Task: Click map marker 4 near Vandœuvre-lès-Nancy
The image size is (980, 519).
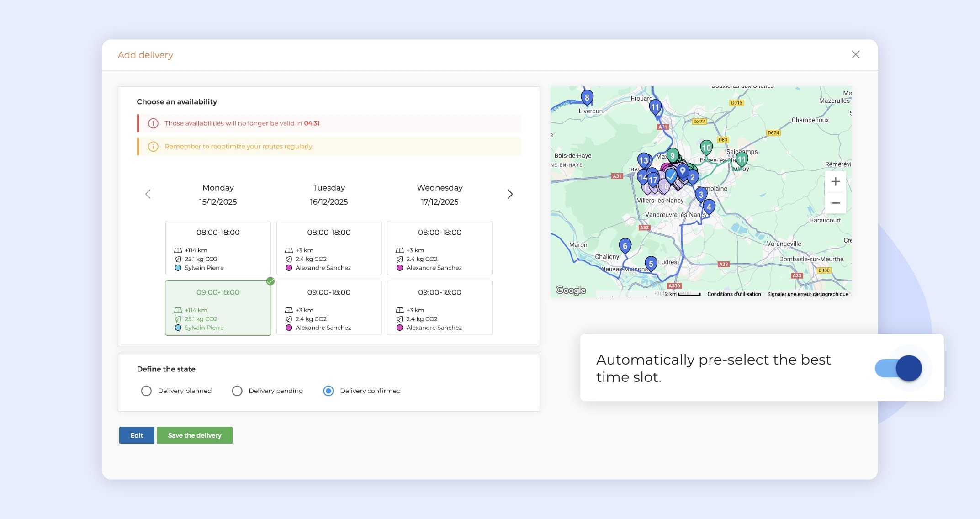Action: 709,207
